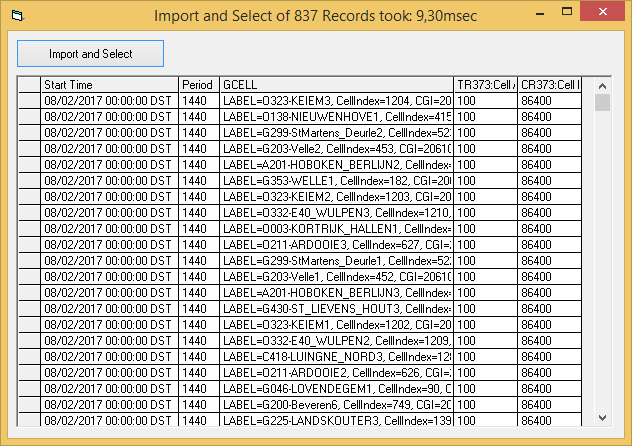632x446 pixels.
Task: Click the G046-LOVENDEGEM1 cell
Action: click(x=336, y=389)
